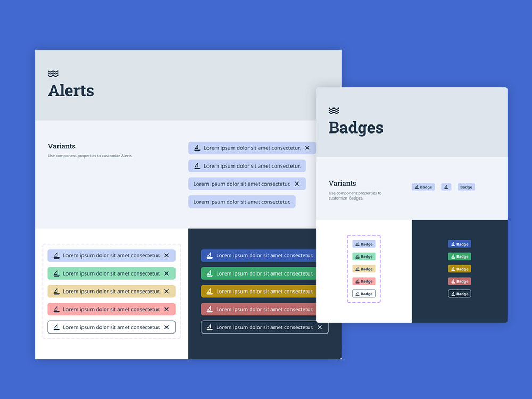Click the wave logo above Badges heading
The image size is (532, 399).
(x=334, y=111)
